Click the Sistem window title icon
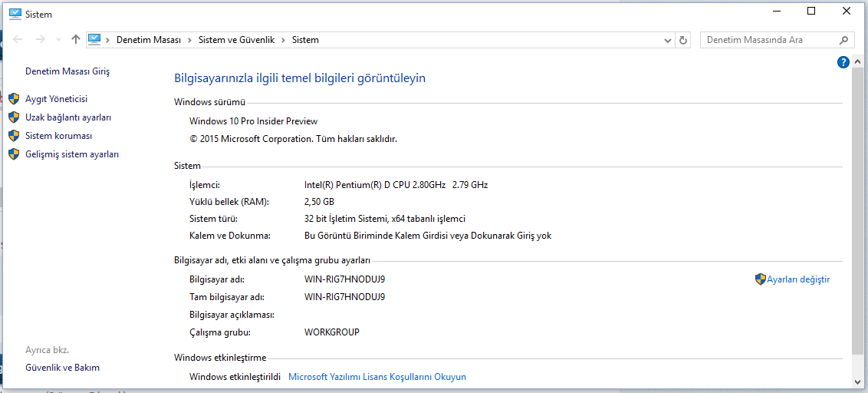868x393 pixels. click(x=15, y=15)
